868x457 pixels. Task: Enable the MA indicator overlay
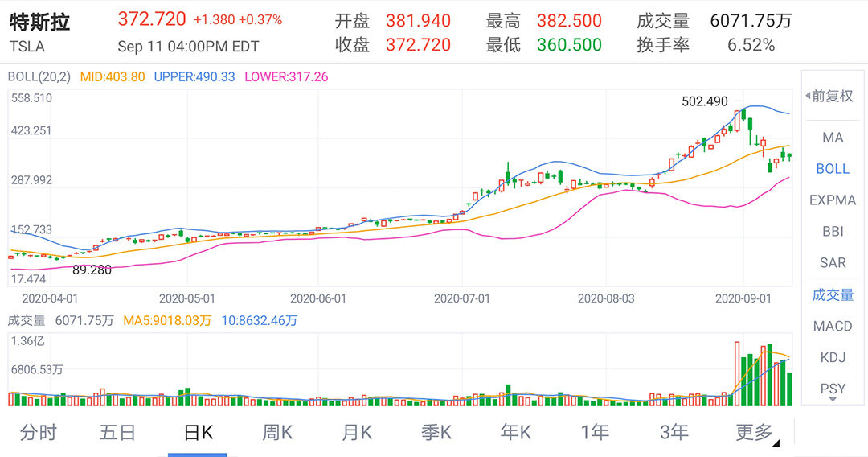point(833,138)
